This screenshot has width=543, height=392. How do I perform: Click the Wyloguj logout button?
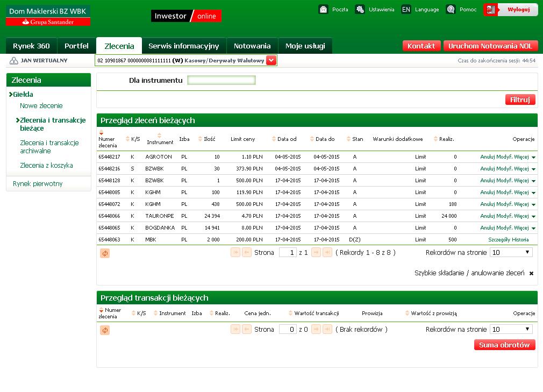point(510,10)
